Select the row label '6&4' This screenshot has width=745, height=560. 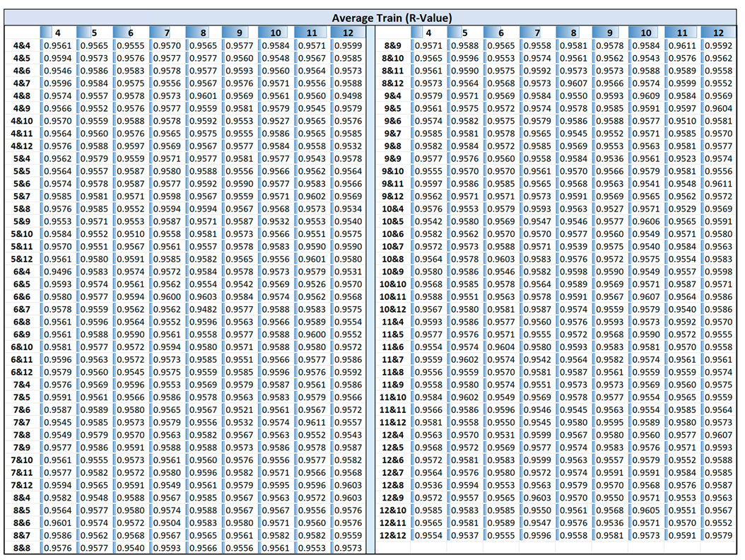point(22,272)
